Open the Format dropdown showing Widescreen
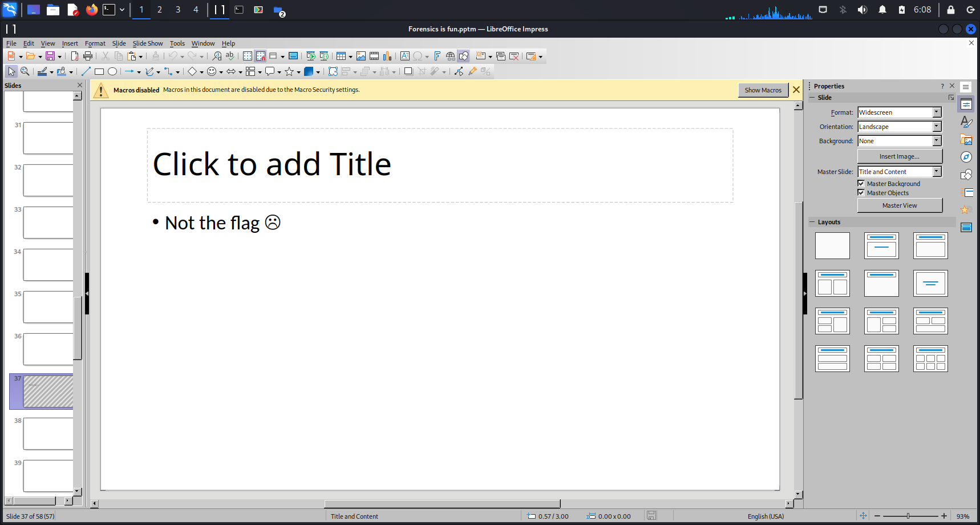Viewport: 980px width, 525px height. pyautogui.click(x=937, y=112)
